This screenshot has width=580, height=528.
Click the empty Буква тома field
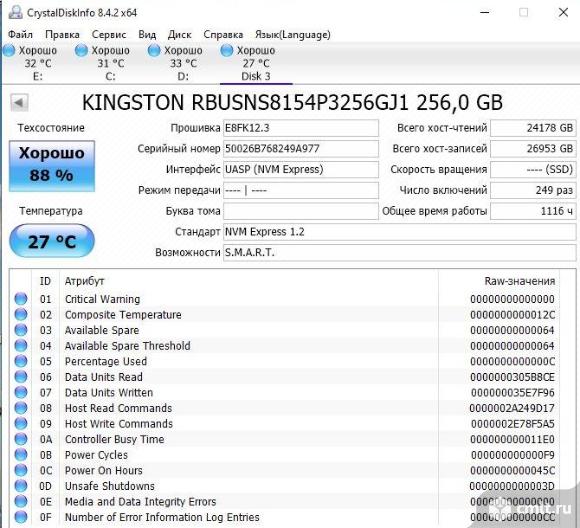pos(301,211)
